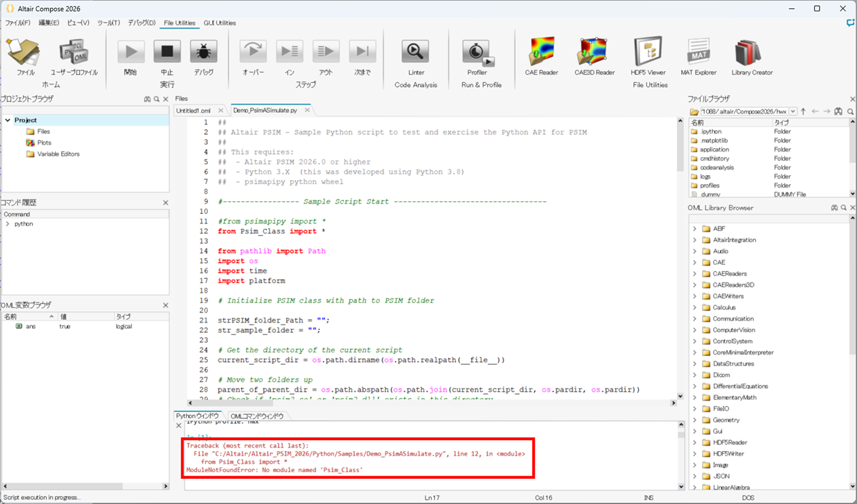Expand the python command history entry
857x504 pixels.
[x=7, y=224]
